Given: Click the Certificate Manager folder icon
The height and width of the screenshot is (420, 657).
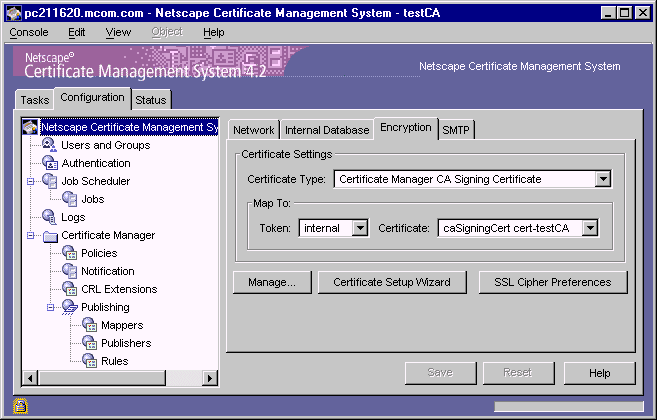Looking at the screenshot, I should point(50,235).
